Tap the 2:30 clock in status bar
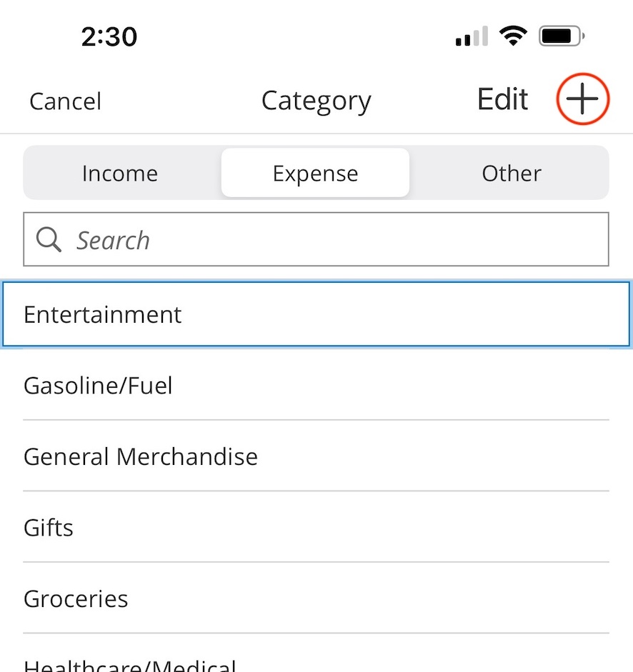This screenshot has height=672, width=633. pos(109,36)
